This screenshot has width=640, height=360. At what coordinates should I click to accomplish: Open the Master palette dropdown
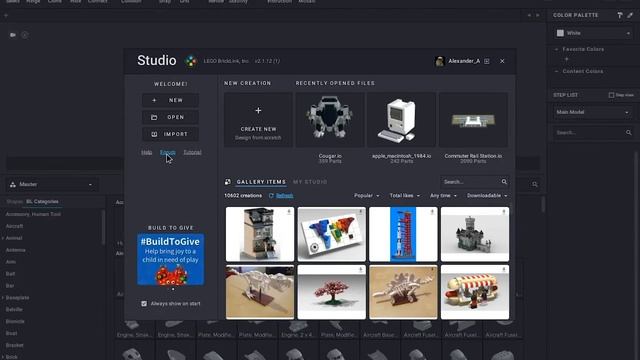(x=52, y=184)
